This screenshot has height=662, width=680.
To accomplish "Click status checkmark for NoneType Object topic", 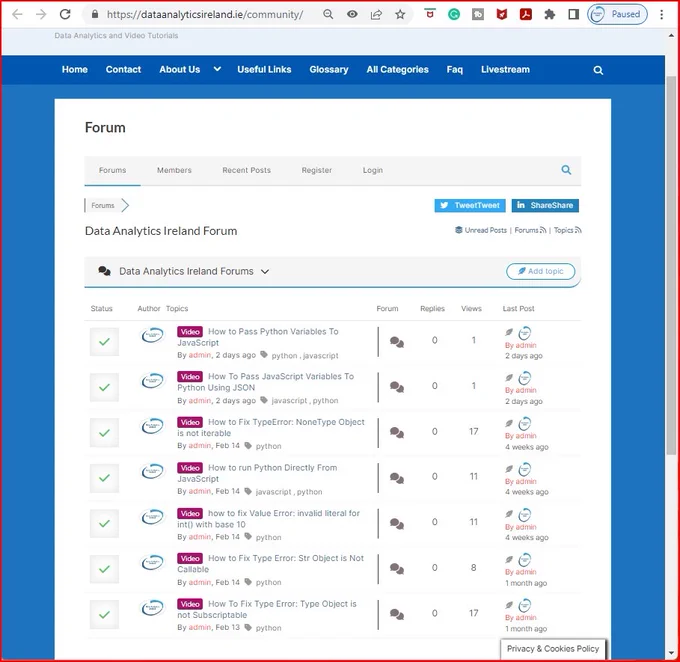I will click(104, 433).
